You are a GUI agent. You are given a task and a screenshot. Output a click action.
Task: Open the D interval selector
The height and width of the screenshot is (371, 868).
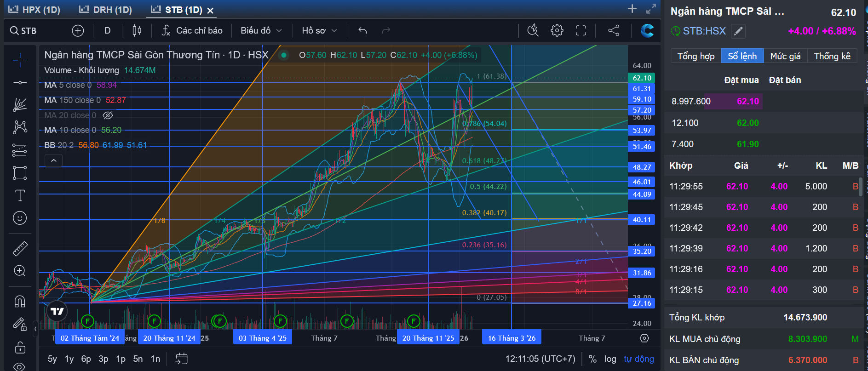(x=107, y=31)
